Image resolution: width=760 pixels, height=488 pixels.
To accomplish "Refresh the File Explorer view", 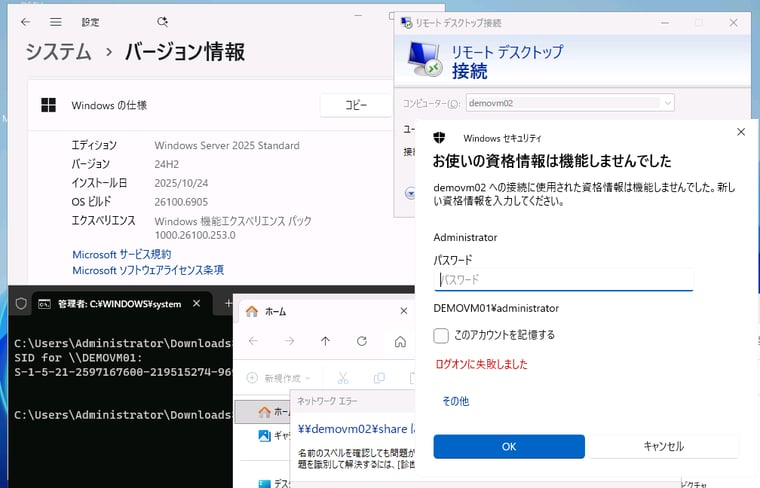I will tap(362, 341).
